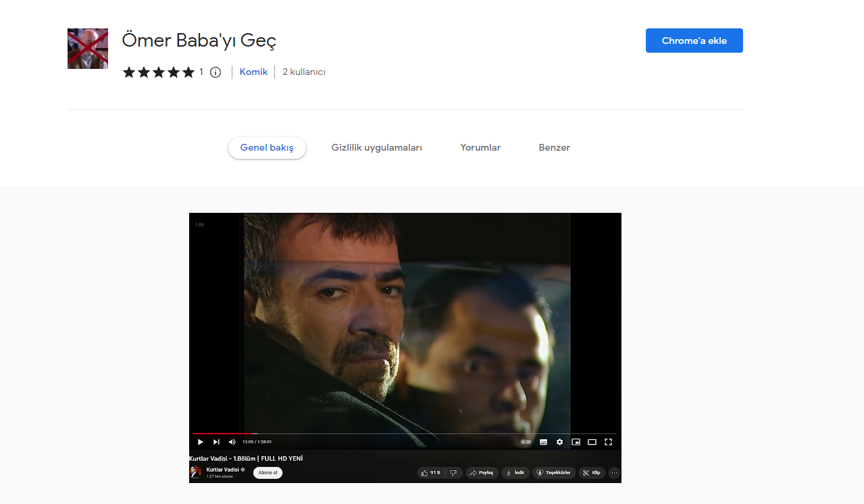Toggle the autoplay switch in player
Image resolution: width=864 pixels, height=504 pixels.
pyautogui.click(x=526, y=442)
